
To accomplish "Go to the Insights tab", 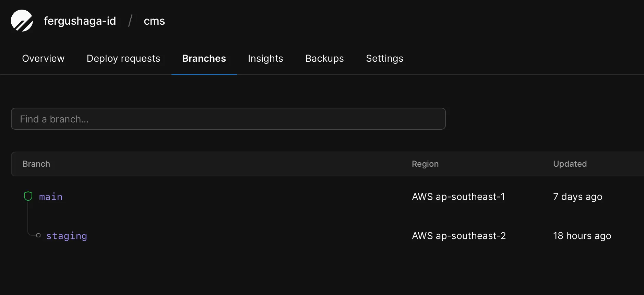I will [x=265, y=59].
